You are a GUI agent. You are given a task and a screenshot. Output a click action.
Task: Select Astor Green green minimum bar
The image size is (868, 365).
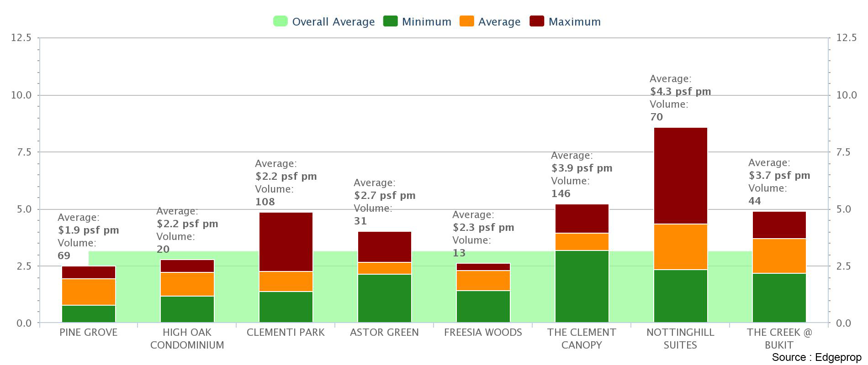tap(384, 298)
